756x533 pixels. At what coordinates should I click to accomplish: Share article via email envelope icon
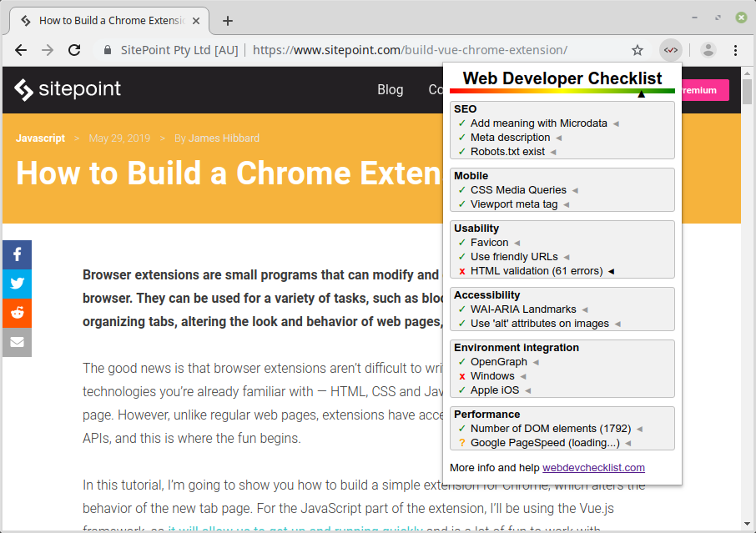click(x=17, y=342)
